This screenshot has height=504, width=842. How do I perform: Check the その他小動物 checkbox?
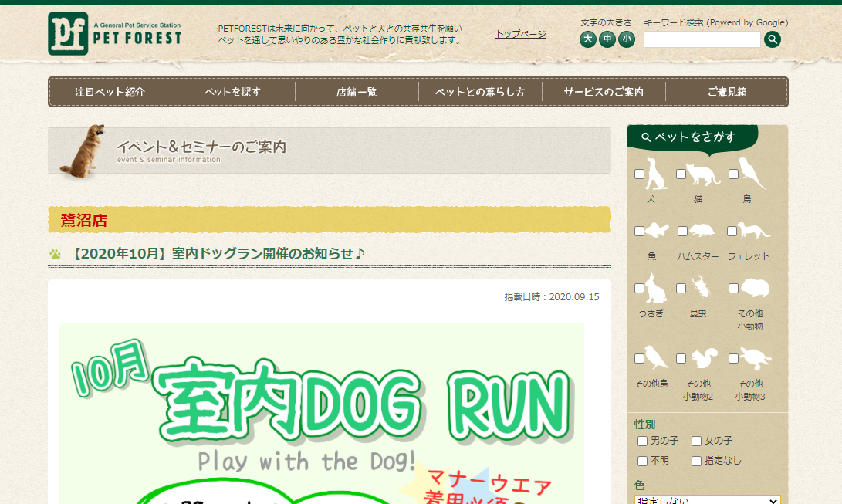(733, 288)
